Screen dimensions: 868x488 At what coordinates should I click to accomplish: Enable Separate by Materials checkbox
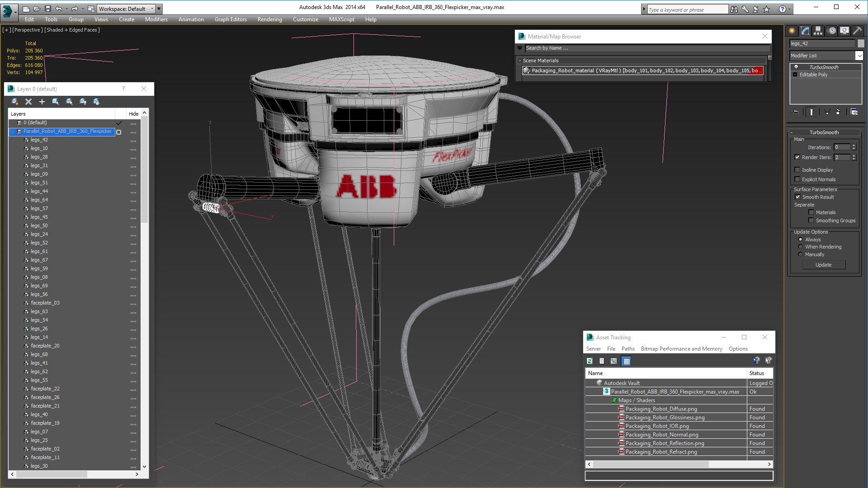click(811, 212)
